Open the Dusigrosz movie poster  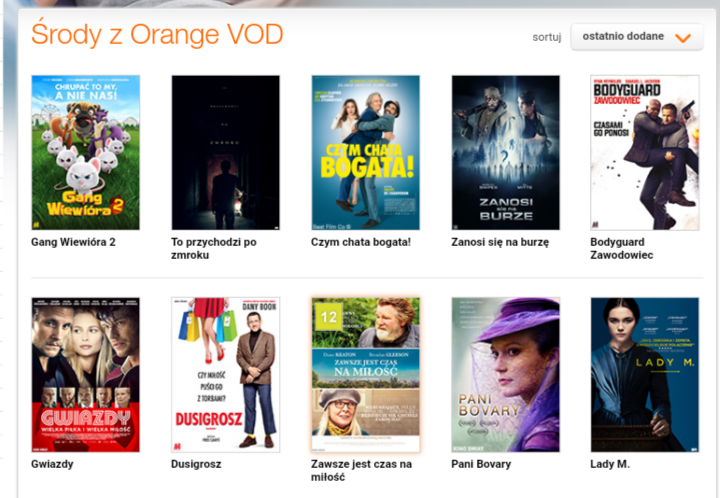pyautogui.click(x=225, y=375)
